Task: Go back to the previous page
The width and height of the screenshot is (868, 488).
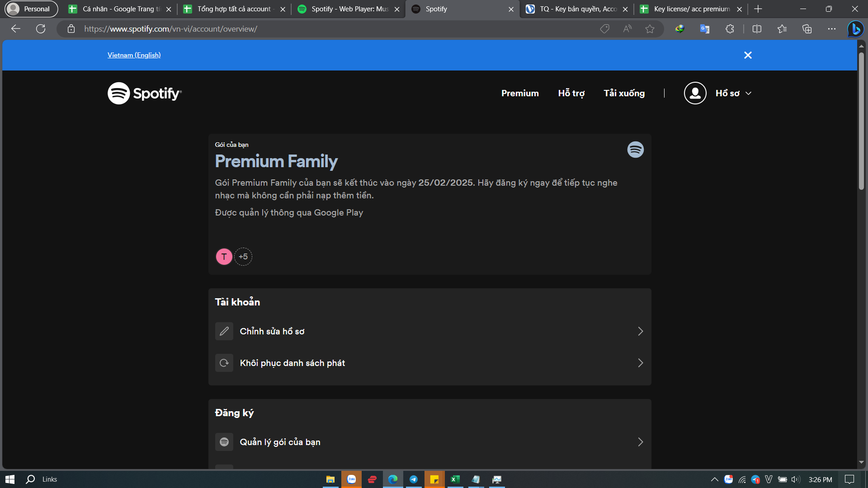Action: [16, 29]
